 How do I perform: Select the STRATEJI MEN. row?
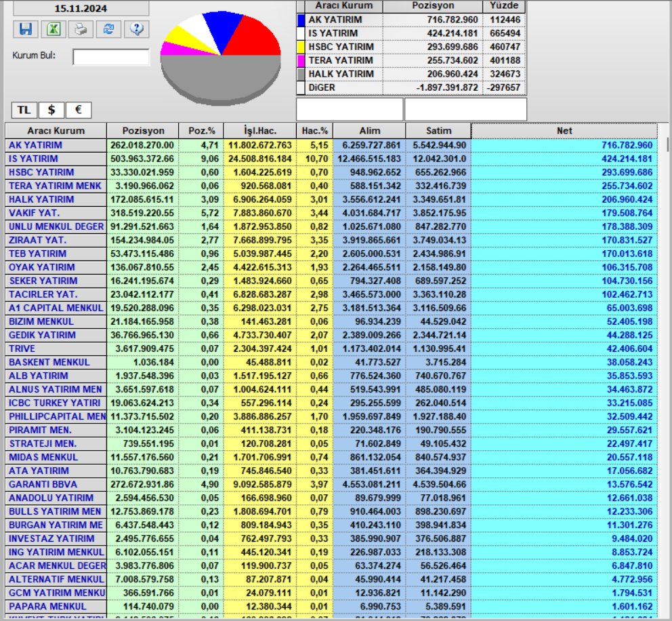pyautogui.click(x=331, y=444)
